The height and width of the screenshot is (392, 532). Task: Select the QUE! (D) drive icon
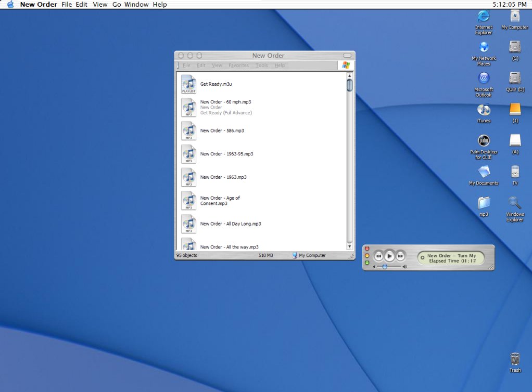pyautogui.click(x=515, y=79)
